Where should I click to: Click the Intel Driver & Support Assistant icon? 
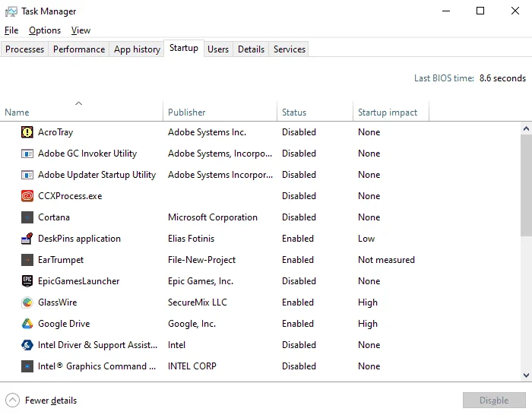tap(27, 345)
